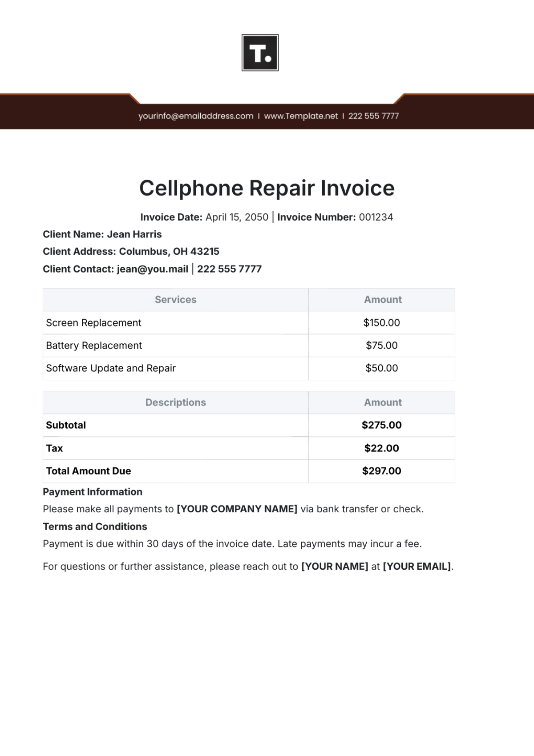Click the Total Amount Due value $297.00

coord(381,471)
